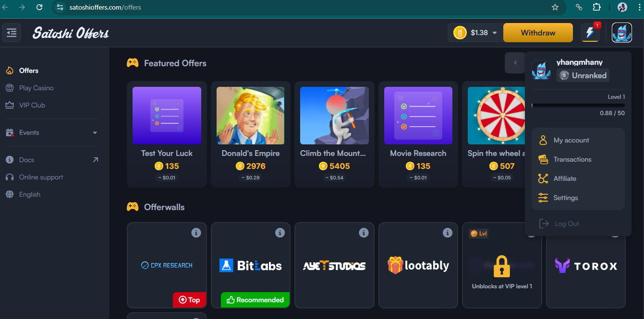Click the Level 1 progress bar
Viewport: 644px width, 319px height.
click(x=578, y=106)
